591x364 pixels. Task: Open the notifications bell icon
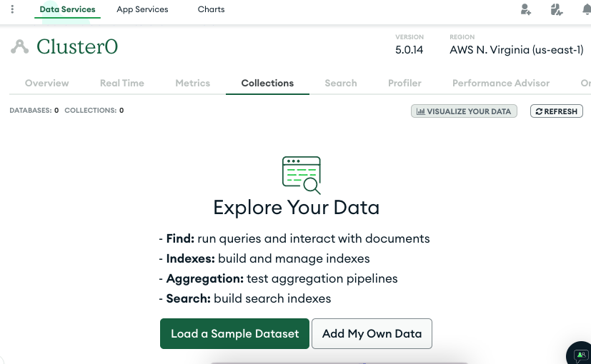click(587, 9)
